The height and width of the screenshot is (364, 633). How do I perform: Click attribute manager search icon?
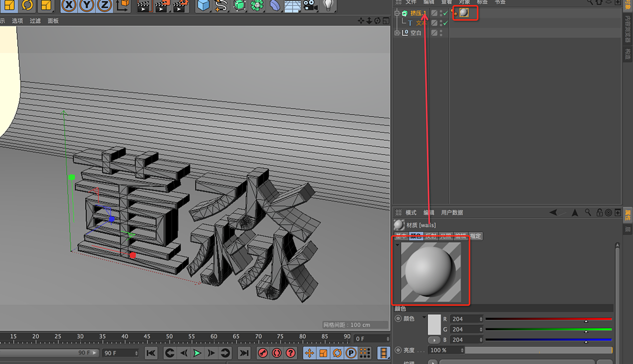point(588,213)
